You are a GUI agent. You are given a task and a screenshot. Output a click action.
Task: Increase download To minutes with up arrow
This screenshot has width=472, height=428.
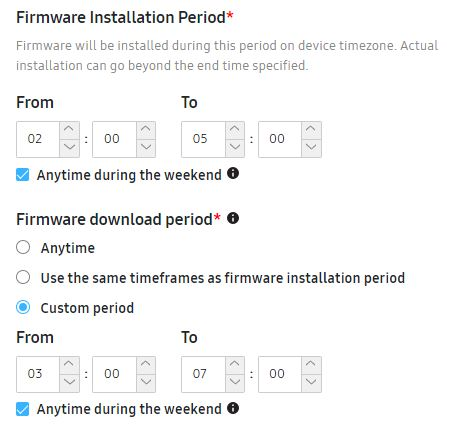311,365
